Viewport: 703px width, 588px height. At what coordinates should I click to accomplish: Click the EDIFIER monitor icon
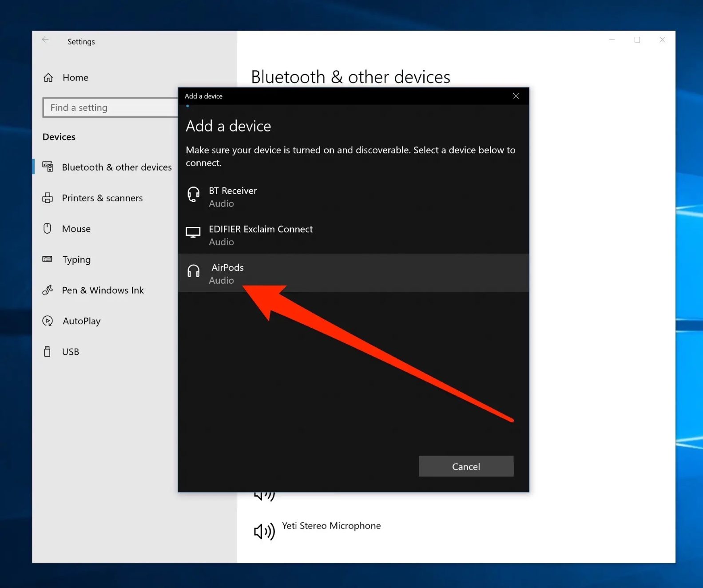pyautogui.click(x=193, y=232)
